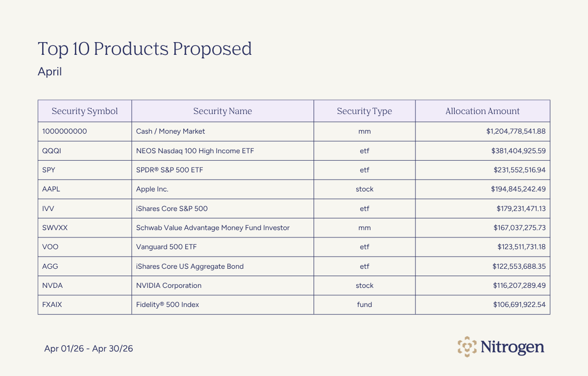This screenshot has width=588, height=376.
Task: Select the FXAIX symbol cell
Action: click(x=85, y=305)
